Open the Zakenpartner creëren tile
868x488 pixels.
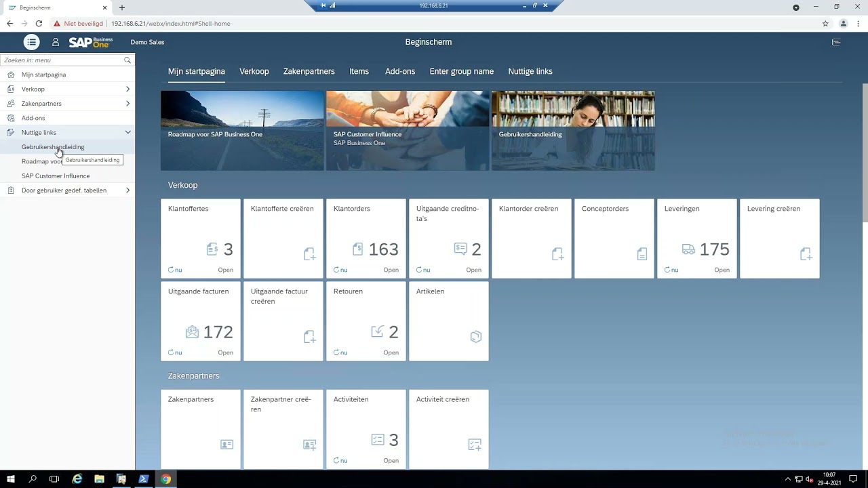pos(283,429)
